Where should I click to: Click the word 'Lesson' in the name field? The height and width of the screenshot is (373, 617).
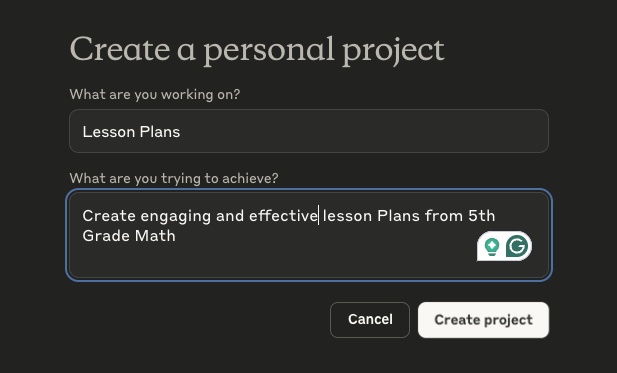tap(109, 132)
